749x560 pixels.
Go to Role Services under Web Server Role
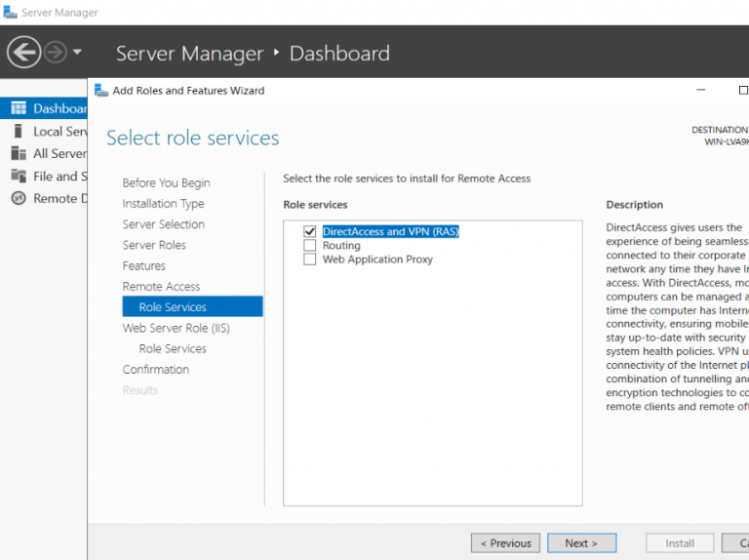point(173,349)
